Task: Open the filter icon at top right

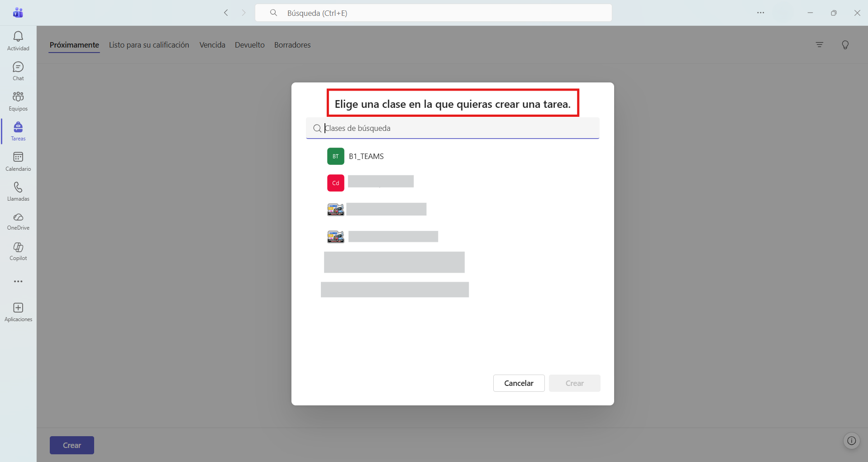Action: (x=820, y=45)
